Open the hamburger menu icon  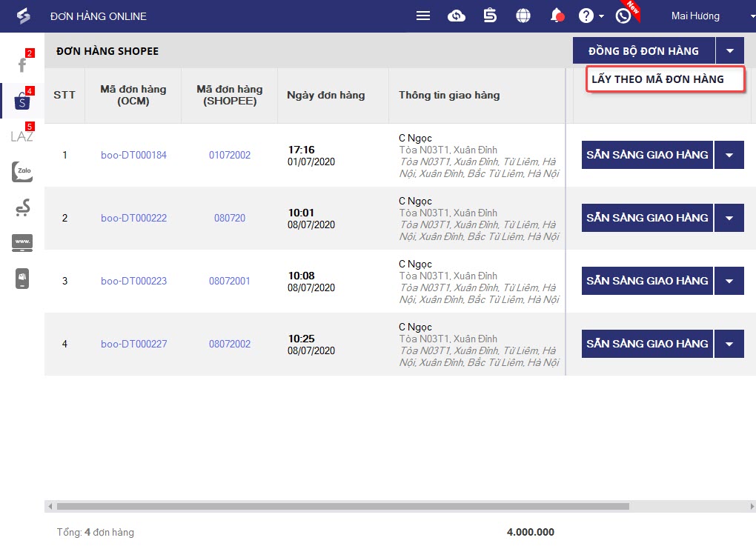tap(422, 16)
